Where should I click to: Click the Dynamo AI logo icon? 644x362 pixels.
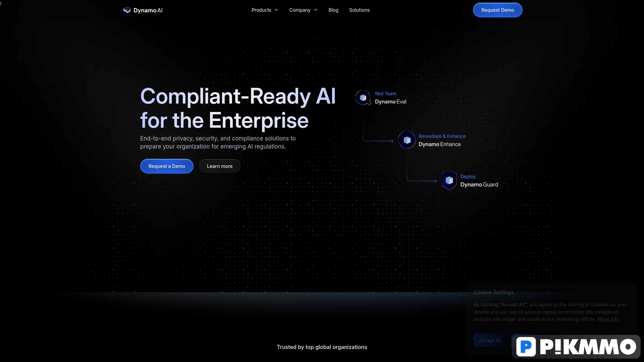pos(127,10)
